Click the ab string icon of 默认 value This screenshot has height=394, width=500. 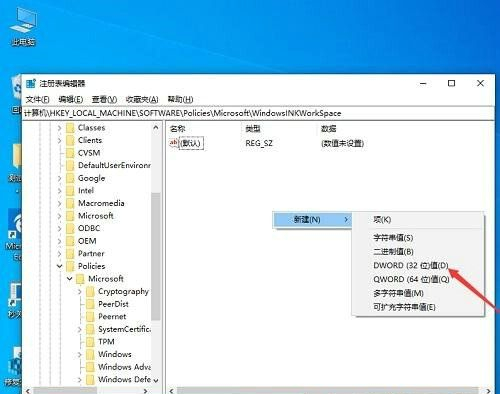[174, 143]
